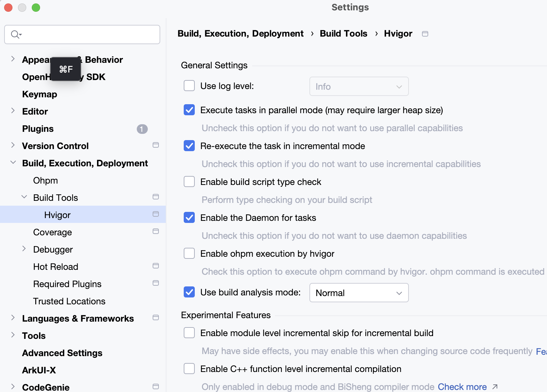Click project-level icon on Coverage row
Viewport: 547px width, 392px height.
point(156,232)
